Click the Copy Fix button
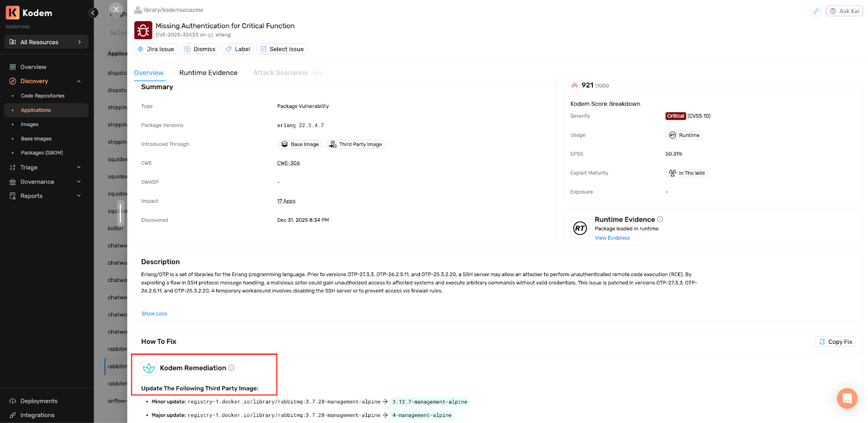Image resolution: width=868 pixels, height=423 pixels. (x=835, y=342)
